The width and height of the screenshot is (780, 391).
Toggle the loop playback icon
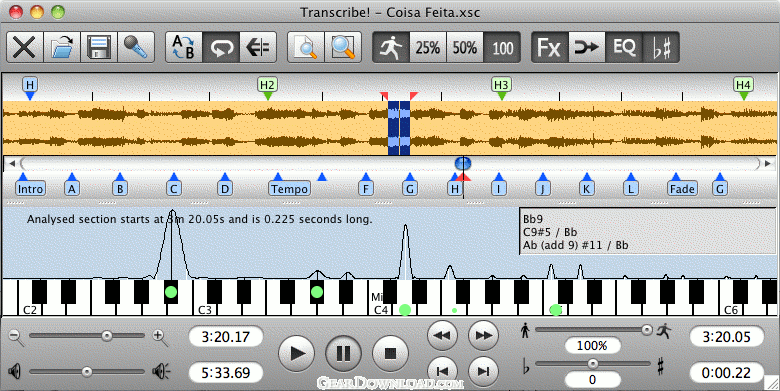tap(221, 48)
